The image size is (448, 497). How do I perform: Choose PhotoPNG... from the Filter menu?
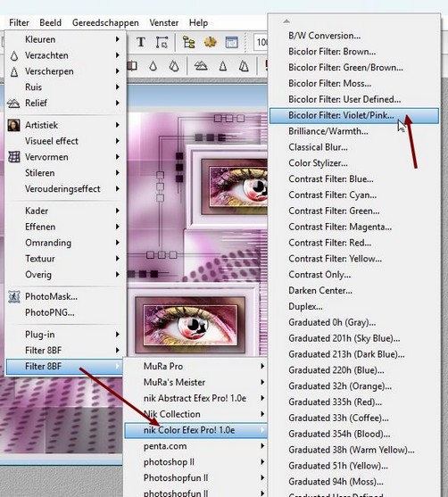(64, 312)
